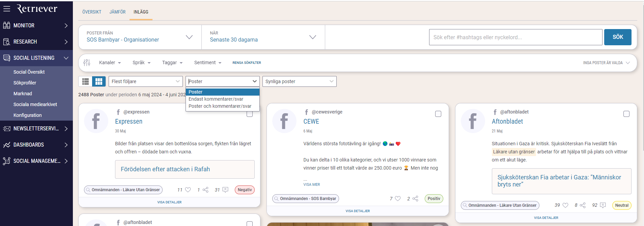Click the comment icon on Aftonbladet post

pyautogui.click(x=603, y=205)
